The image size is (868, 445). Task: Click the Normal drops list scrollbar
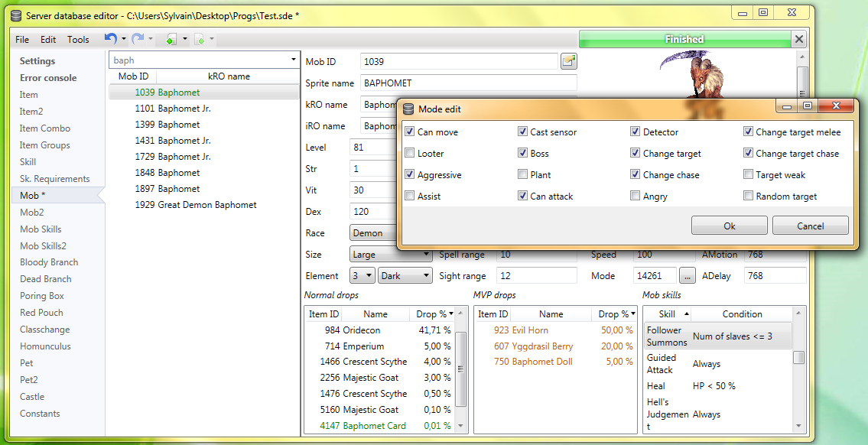coord(460,370)
